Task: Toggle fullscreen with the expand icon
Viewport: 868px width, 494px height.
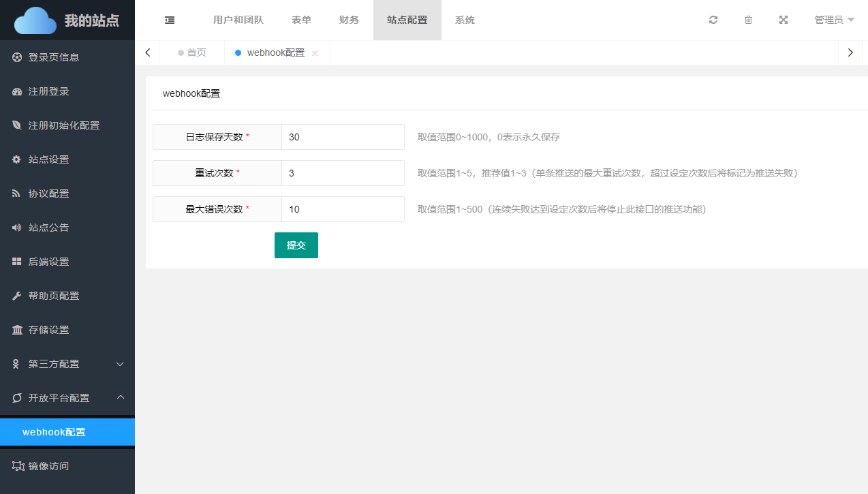Action: [x=784, y=20]
